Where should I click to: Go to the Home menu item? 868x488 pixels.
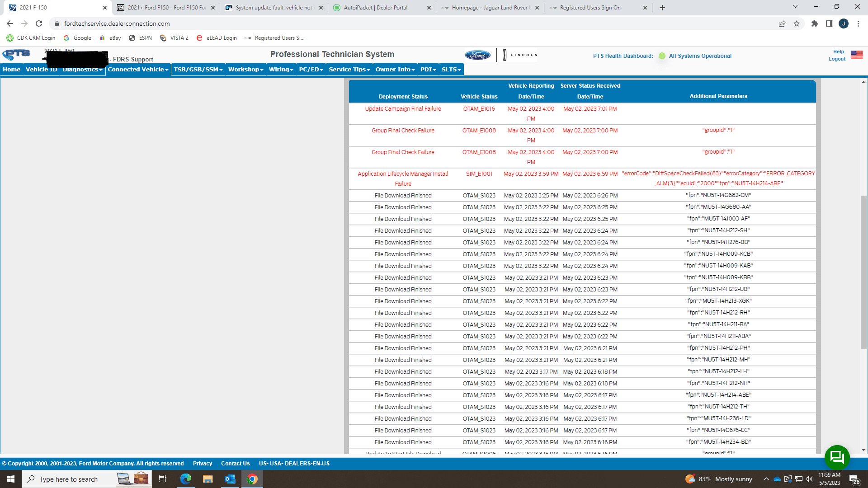[12, 70]
